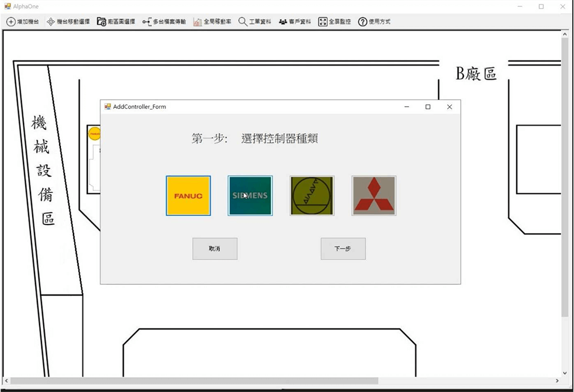The image size is (574, 392).
Task: Close the AddController_Form dialog
Action: [449, 107]
